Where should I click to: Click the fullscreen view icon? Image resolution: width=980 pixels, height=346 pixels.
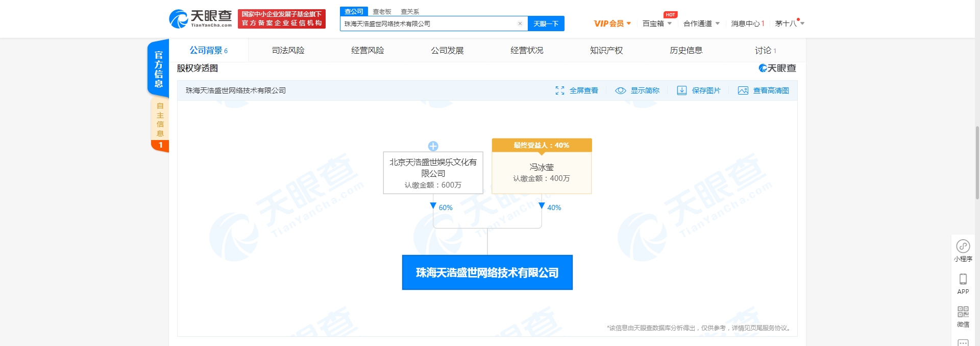coord(560,90)
